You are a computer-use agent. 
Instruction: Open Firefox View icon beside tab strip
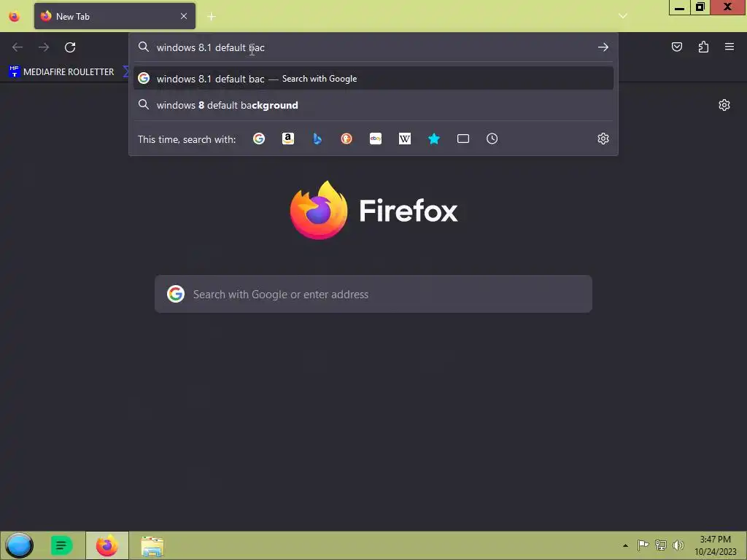(15, 17)
